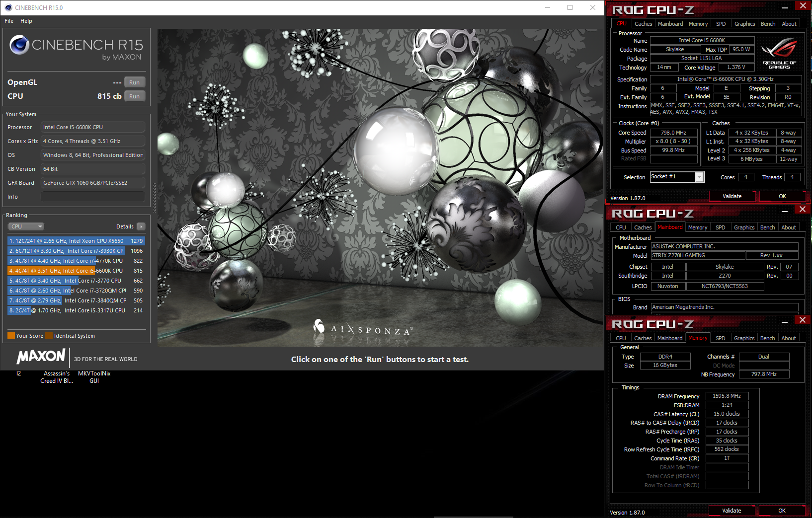Click the brown Identical System legend swatch

tap(49, 336)
